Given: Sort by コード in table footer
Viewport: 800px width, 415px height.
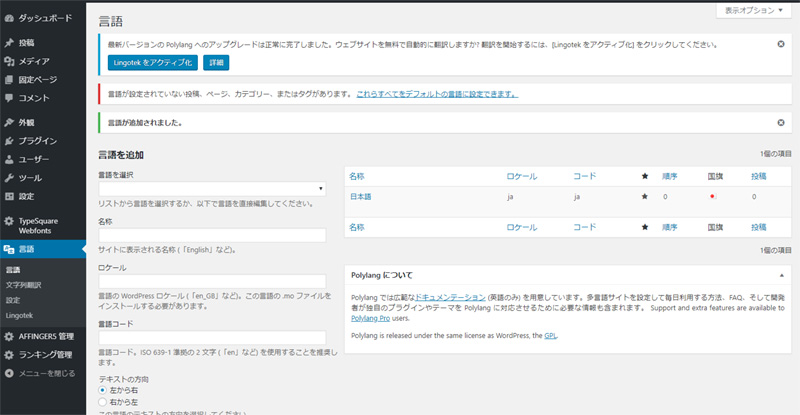Looking at the screenshot, I should [585, 227].
